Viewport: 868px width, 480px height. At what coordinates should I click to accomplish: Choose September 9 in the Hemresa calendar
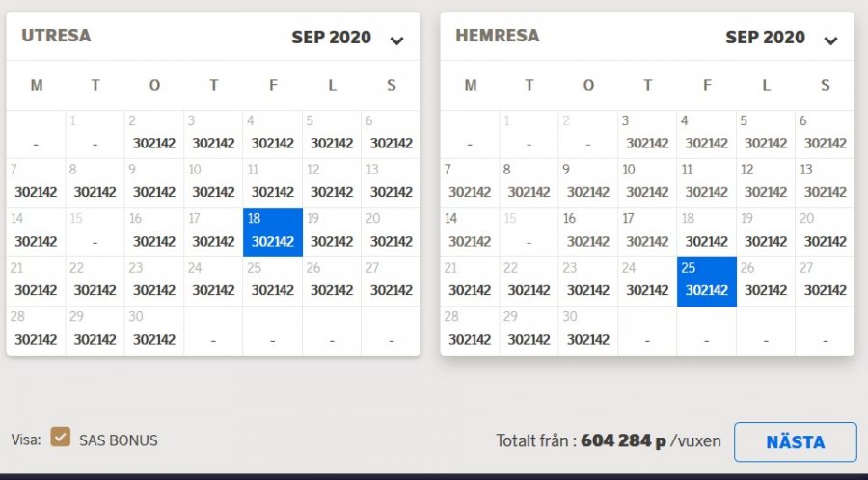point(588,183)
